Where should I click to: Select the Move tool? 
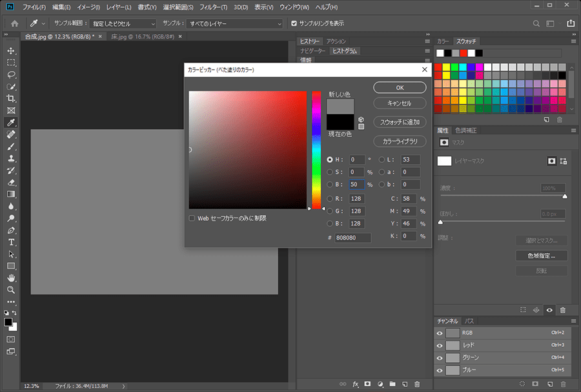[x=11, y=51]
